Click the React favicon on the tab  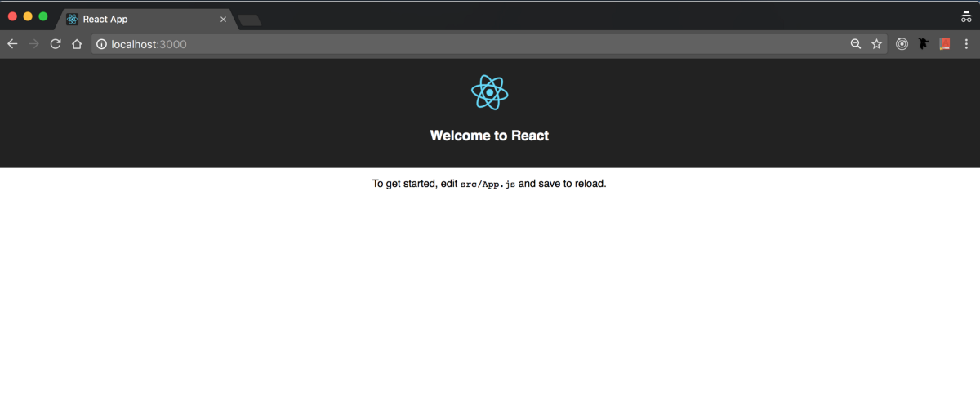pos(73,20)
